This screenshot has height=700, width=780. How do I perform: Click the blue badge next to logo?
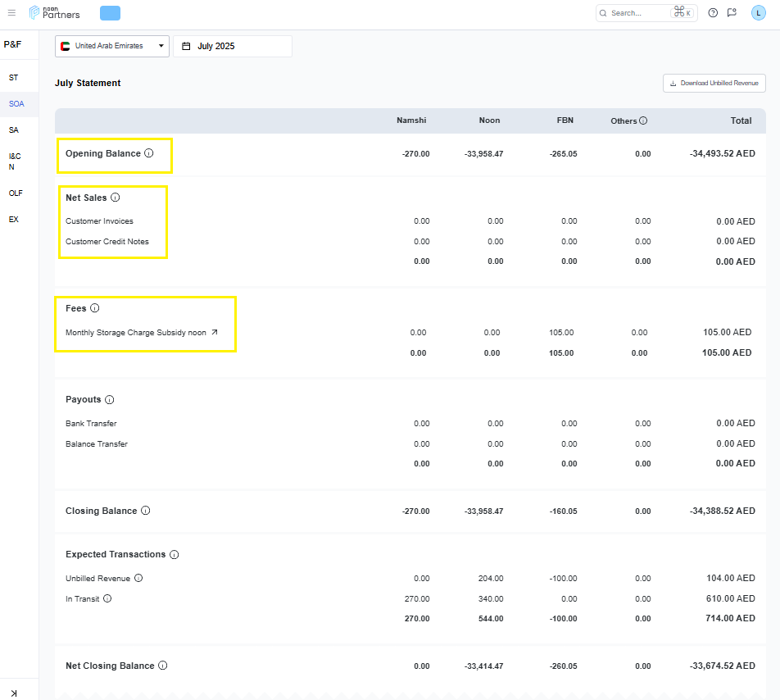click(x=110, y=13)
